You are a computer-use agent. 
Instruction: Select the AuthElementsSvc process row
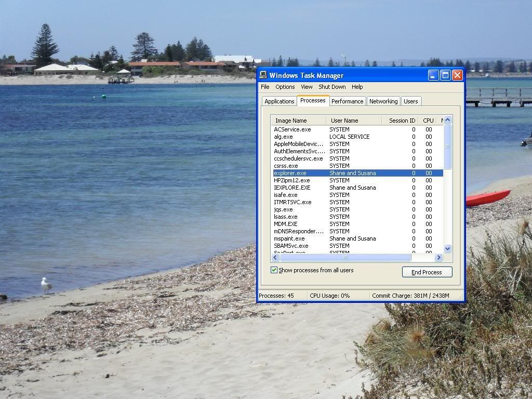(x=357, y=151)
